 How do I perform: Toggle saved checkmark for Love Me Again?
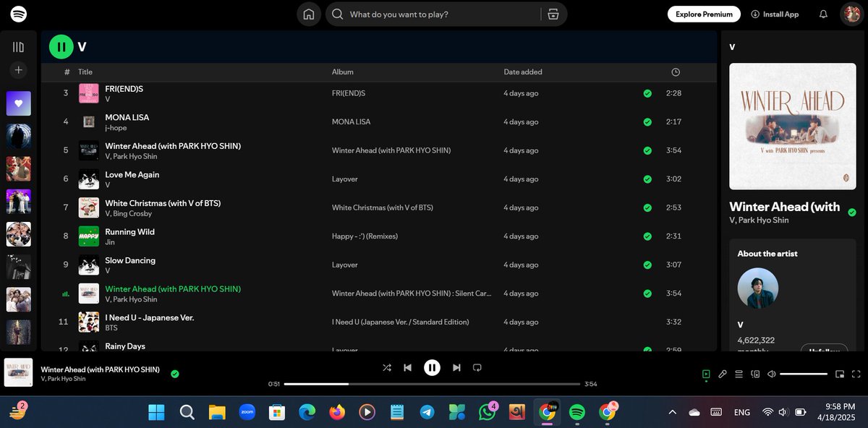[647, 179]
